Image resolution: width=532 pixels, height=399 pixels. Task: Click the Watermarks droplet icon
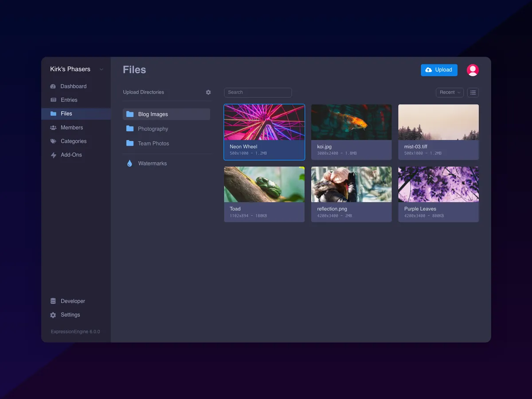pyautogui.click(x=129, y=163)
